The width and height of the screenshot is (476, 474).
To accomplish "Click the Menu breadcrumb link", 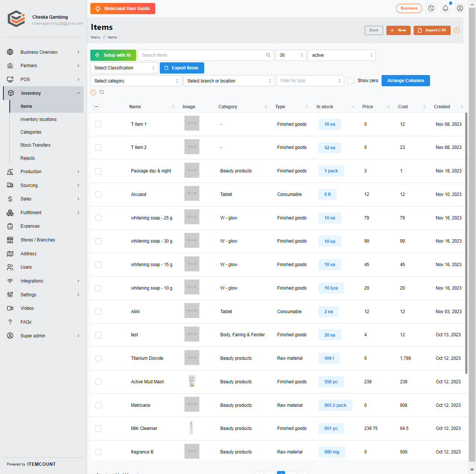I will pyautogui.click(x=95, y=37).
